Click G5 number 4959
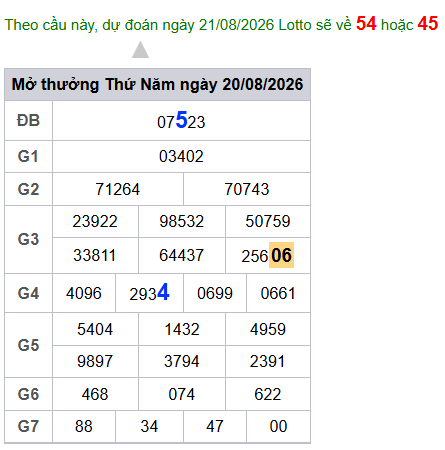 (x=268, y=329)
